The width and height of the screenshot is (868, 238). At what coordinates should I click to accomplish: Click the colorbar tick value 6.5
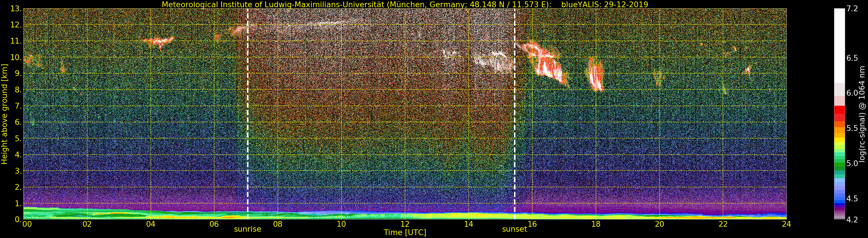coord(852,58)
